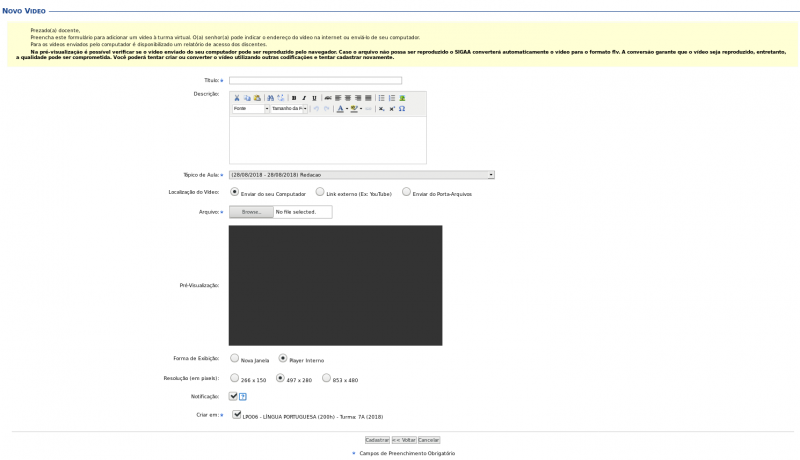Open the Fonte font dropdown
This screenshot has width=800, height=460.
click(x=250, y=108)
